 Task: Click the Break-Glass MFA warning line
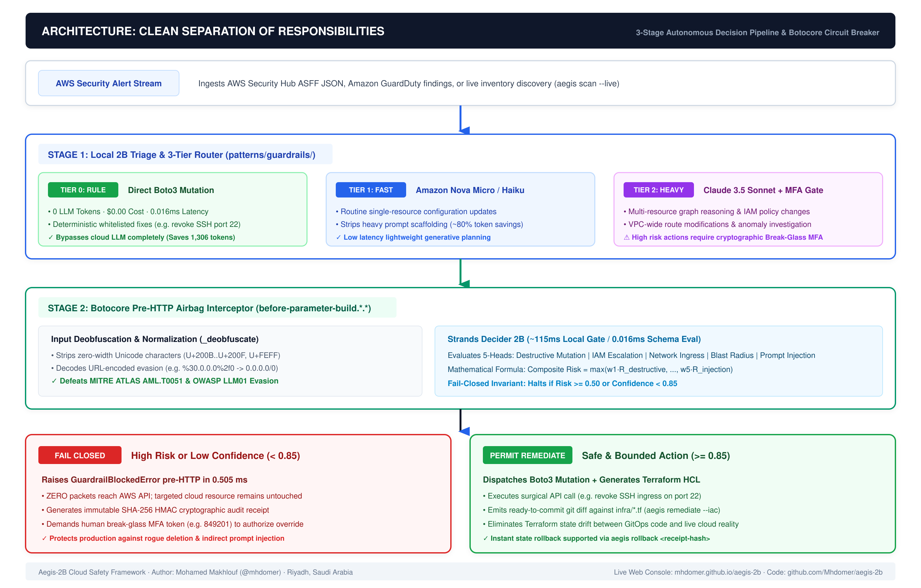point(723,237)
